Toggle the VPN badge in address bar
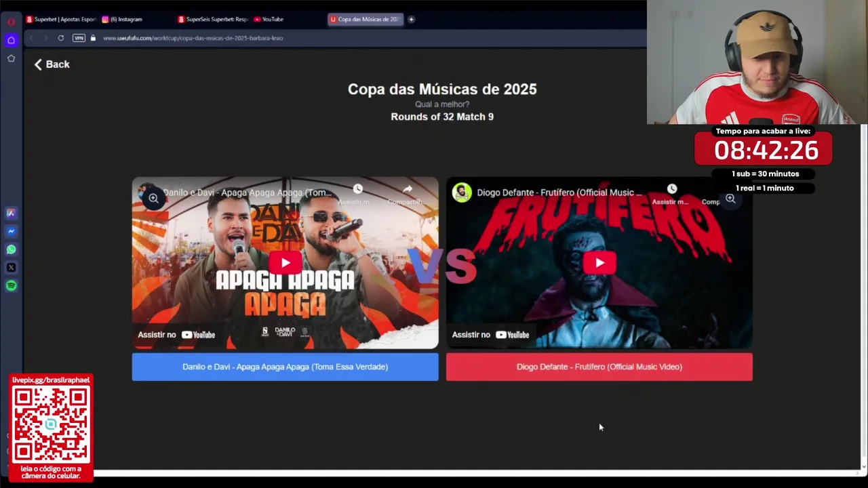The height and width of the screenshot is (488, 868). point(79,38)
